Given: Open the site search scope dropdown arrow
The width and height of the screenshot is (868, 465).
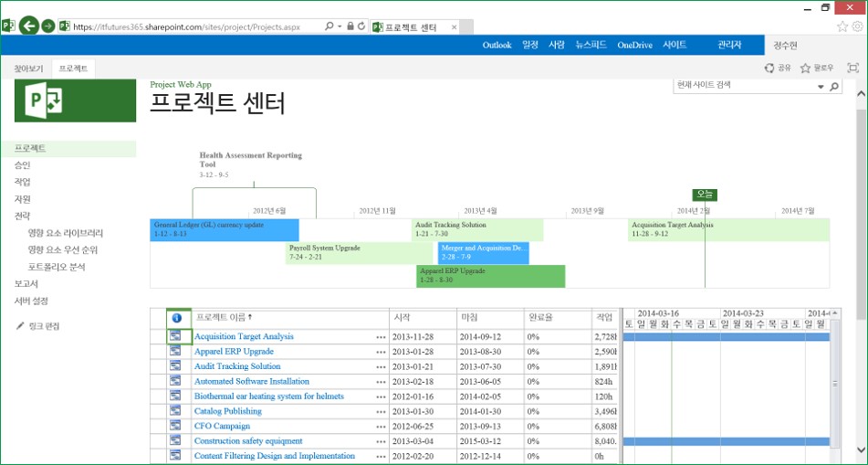Looking at the screenshot, I should (821, 87).
